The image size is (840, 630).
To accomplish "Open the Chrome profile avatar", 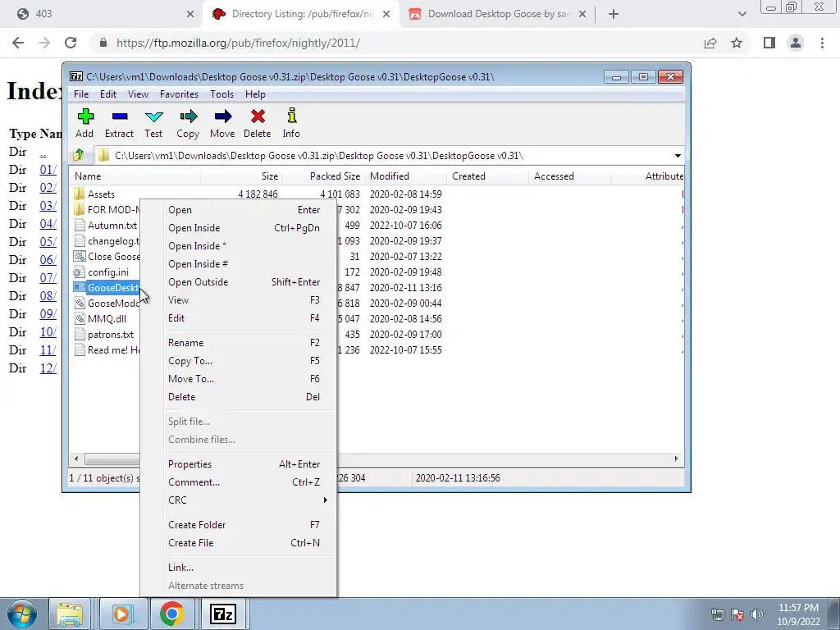I will [x=796, y=43].
